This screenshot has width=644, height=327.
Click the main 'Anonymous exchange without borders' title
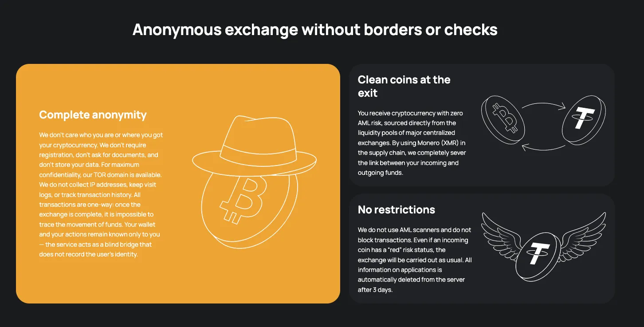click(315, 30)
